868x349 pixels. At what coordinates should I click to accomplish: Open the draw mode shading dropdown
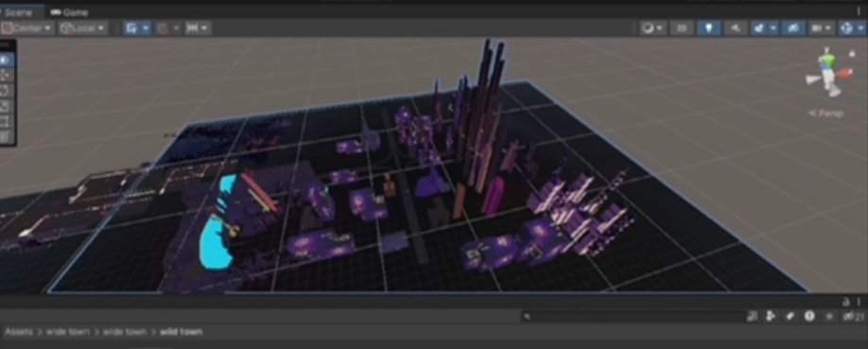(652, 28)
